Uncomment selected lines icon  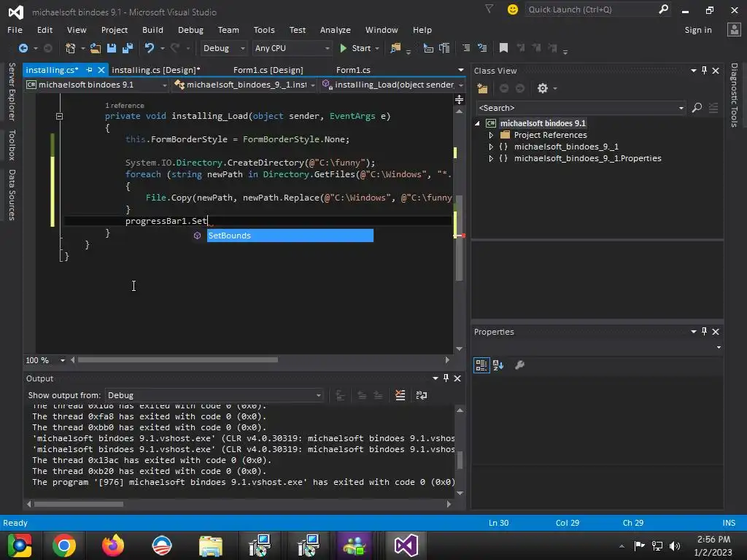click(482, 48)
